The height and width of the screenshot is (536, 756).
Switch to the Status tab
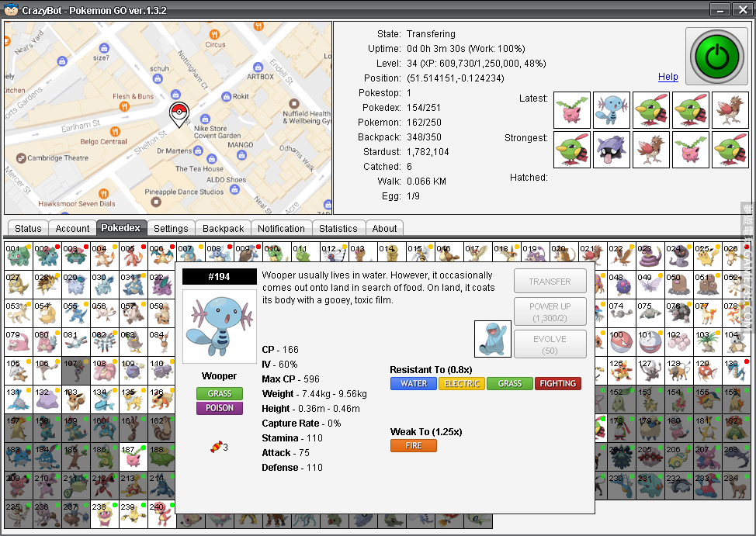pos(28,229)
